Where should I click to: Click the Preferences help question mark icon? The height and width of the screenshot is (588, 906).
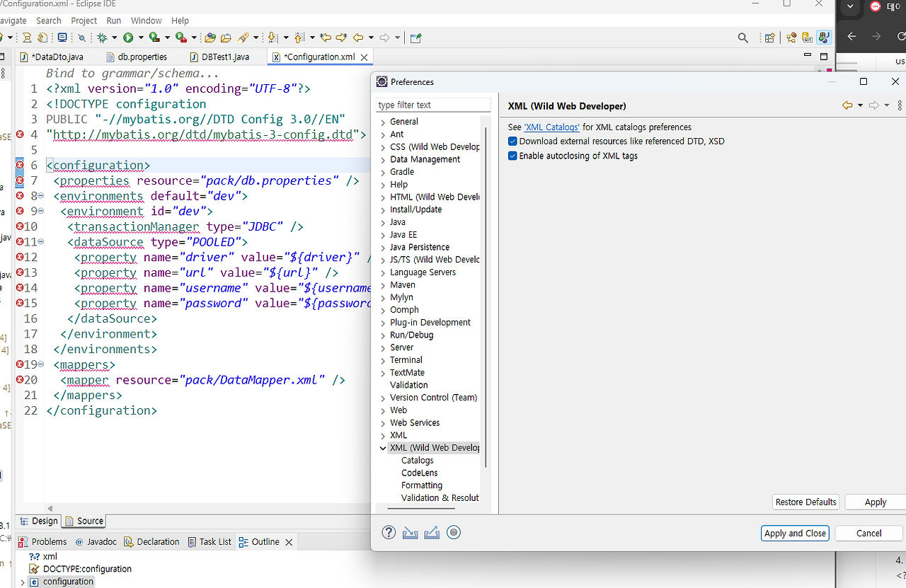point(389,533)
